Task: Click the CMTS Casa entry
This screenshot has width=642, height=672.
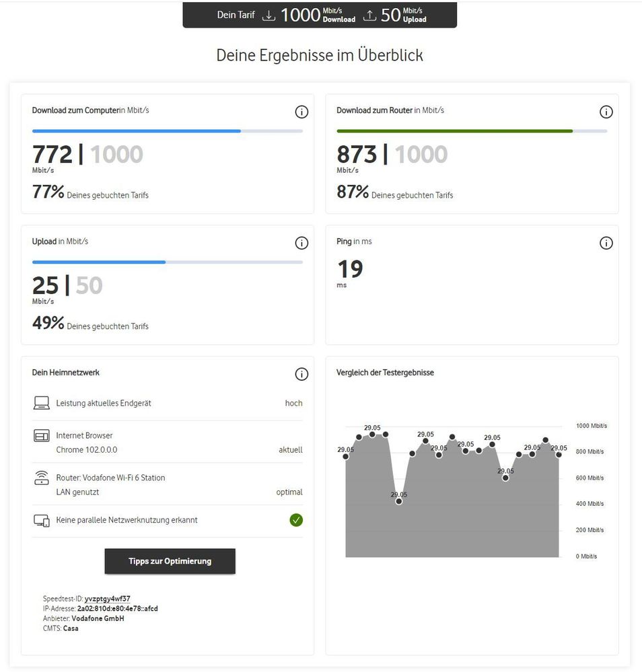Action: click(59, 628)
